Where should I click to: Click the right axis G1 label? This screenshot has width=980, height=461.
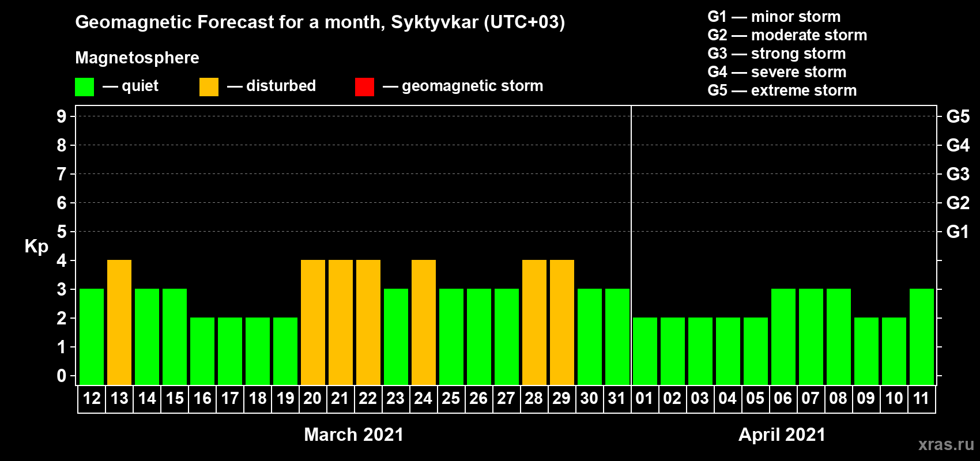tap(958, 232)
